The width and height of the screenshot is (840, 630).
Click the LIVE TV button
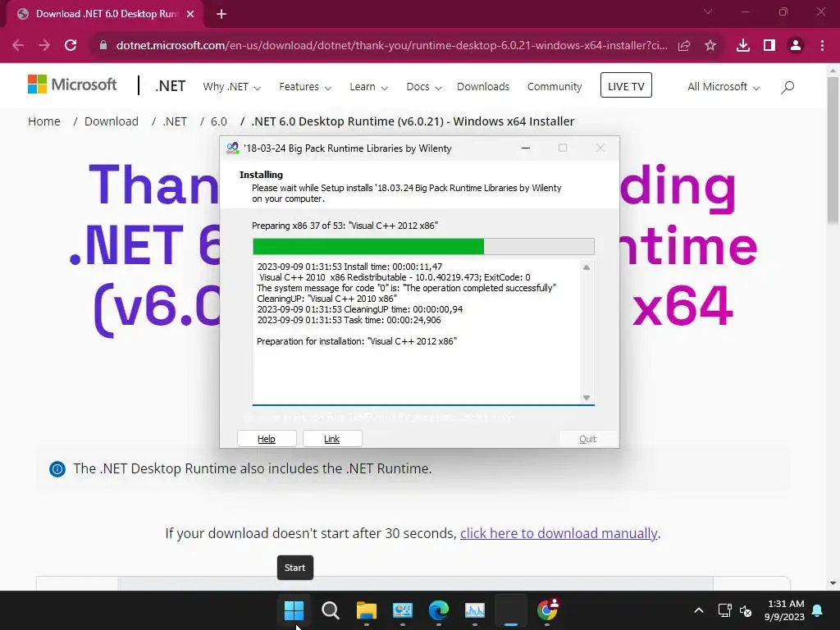pos(626,85)
